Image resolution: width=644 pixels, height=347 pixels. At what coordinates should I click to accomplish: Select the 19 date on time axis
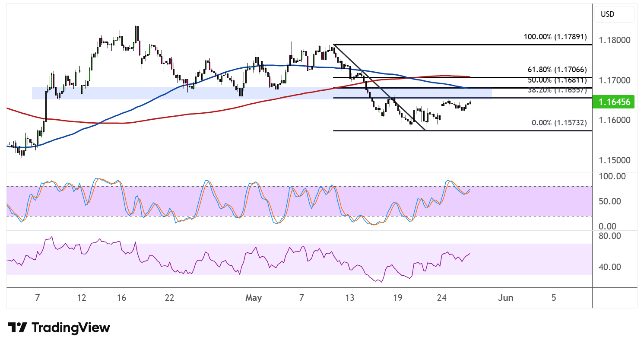[398, 298]
